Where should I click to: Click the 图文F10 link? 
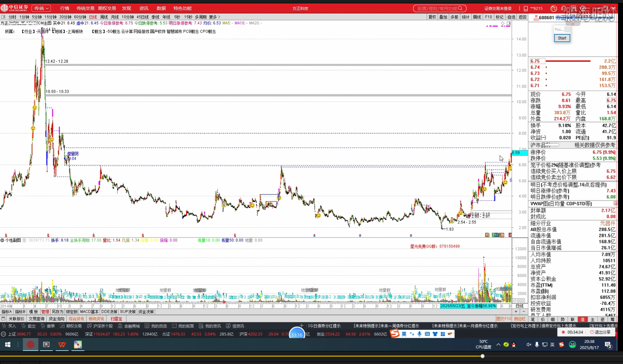[x=504, y=319]
